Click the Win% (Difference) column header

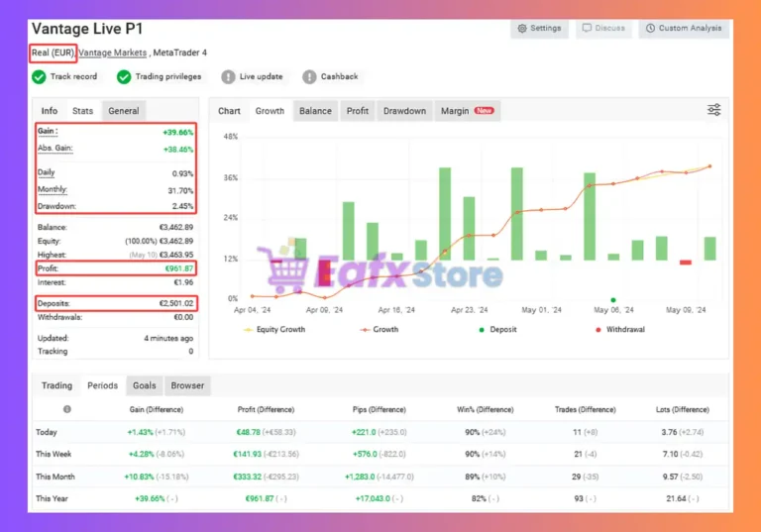[x=486, y=410]
